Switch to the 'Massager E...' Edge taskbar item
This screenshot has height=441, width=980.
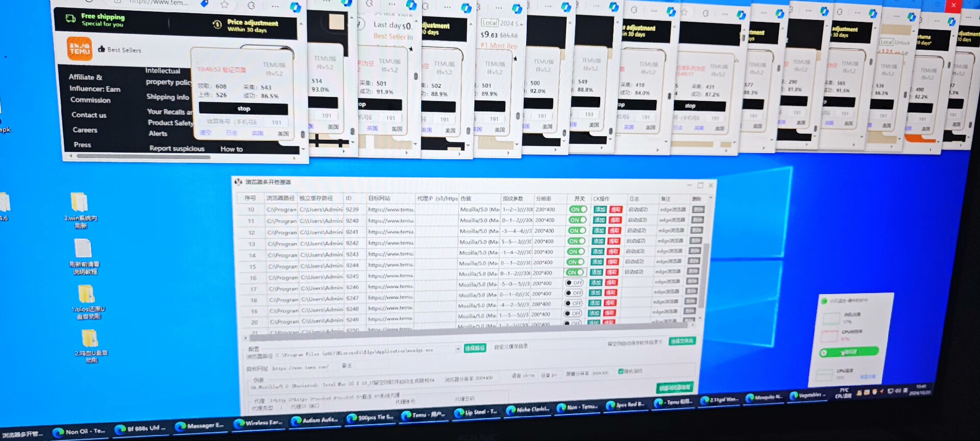pyautogui.click(x=200, y=425)
